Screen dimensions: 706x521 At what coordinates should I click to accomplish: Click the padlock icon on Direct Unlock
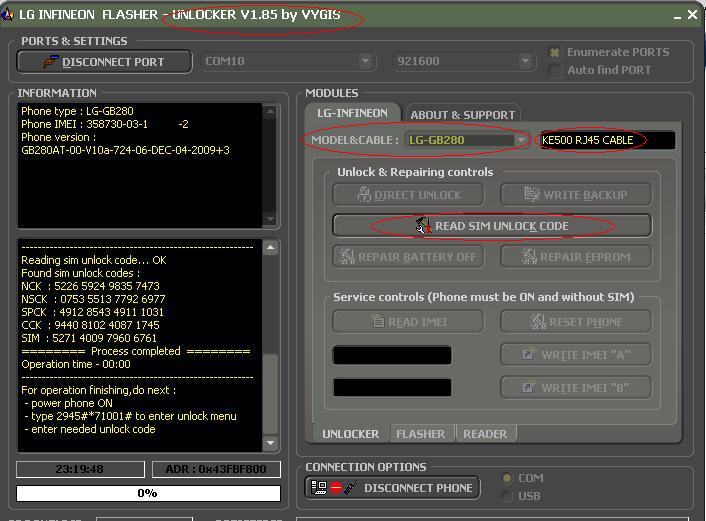tap(364, 195)
